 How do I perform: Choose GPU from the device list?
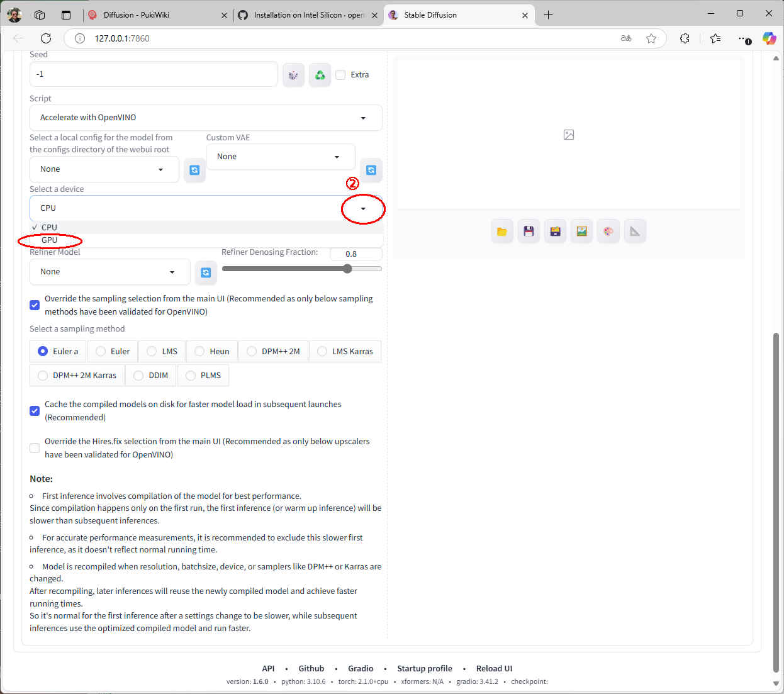click(49, 240)
